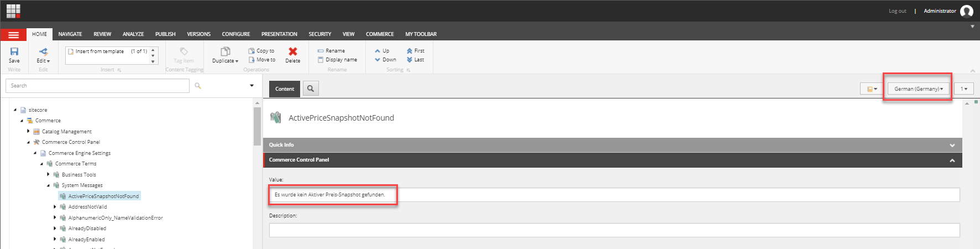Select the Business Tools tree item
980x249 pixels.
point(78,175)
